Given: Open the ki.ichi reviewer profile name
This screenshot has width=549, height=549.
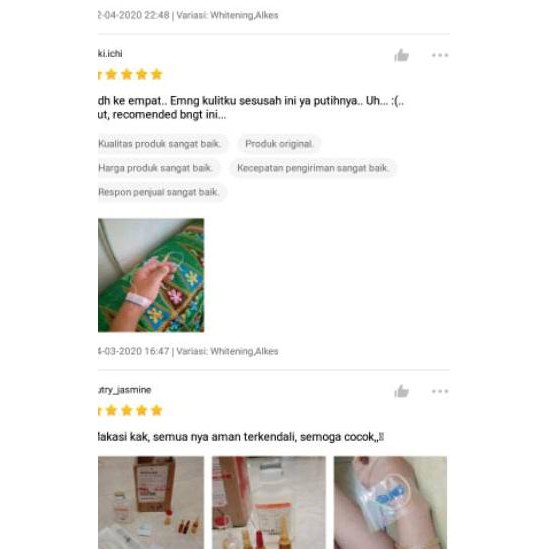Looking at the screenshot, I should point(110,54).
